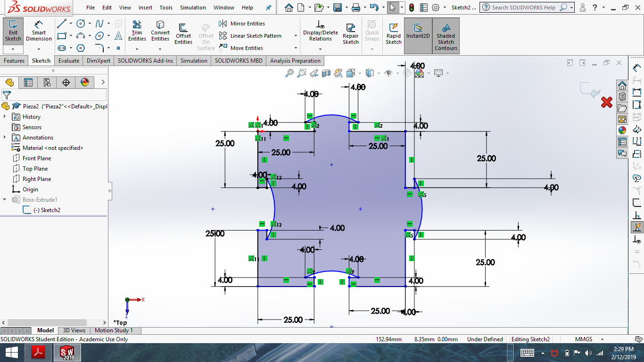This screenshot has height=362, width=644.
Task: Open the Linear Sketch Pattern dropdown arrow
Action: tap(296, 36)
